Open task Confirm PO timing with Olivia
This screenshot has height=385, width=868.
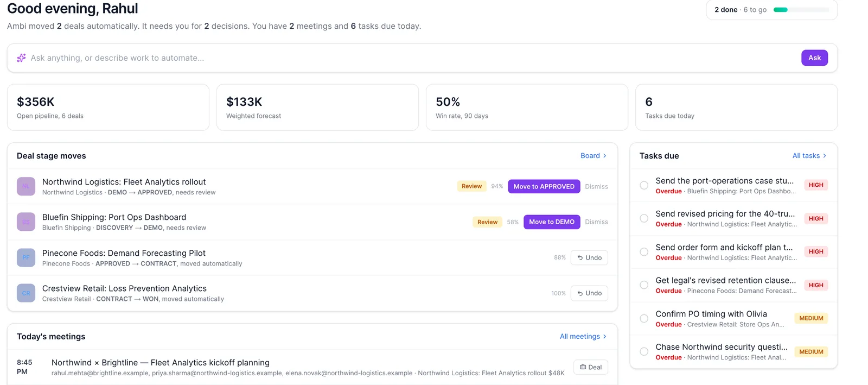[x=711, y=314]
